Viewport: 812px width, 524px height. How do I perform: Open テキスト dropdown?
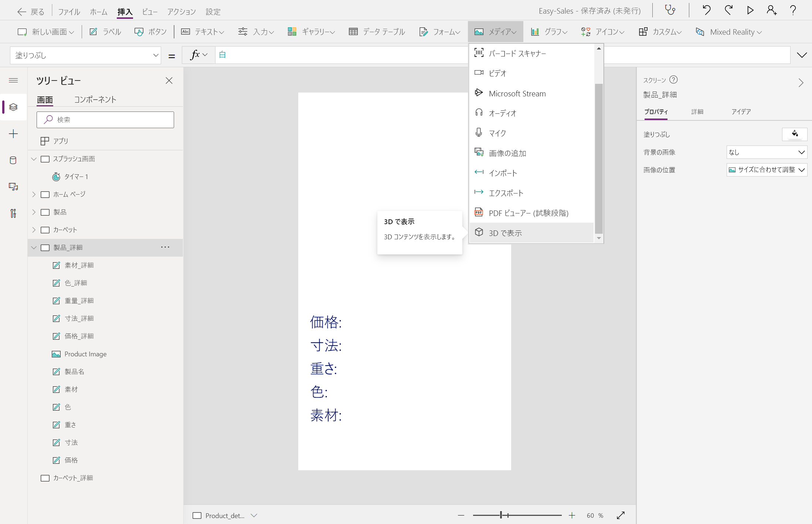(x=203, y=32)
